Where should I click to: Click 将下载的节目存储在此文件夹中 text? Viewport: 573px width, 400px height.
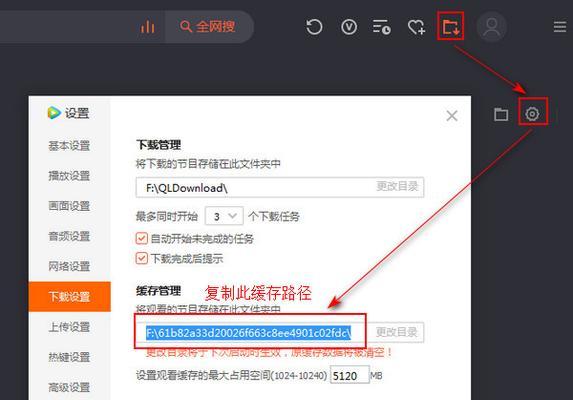[208, 164]
